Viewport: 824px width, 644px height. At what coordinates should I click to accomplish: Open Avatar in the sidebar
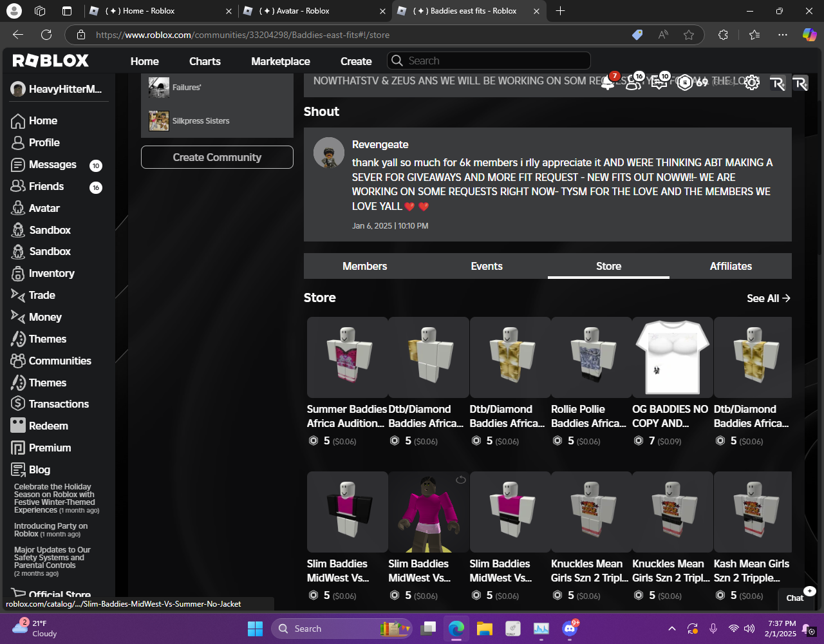pyautogui.click(x=36, y=209)
